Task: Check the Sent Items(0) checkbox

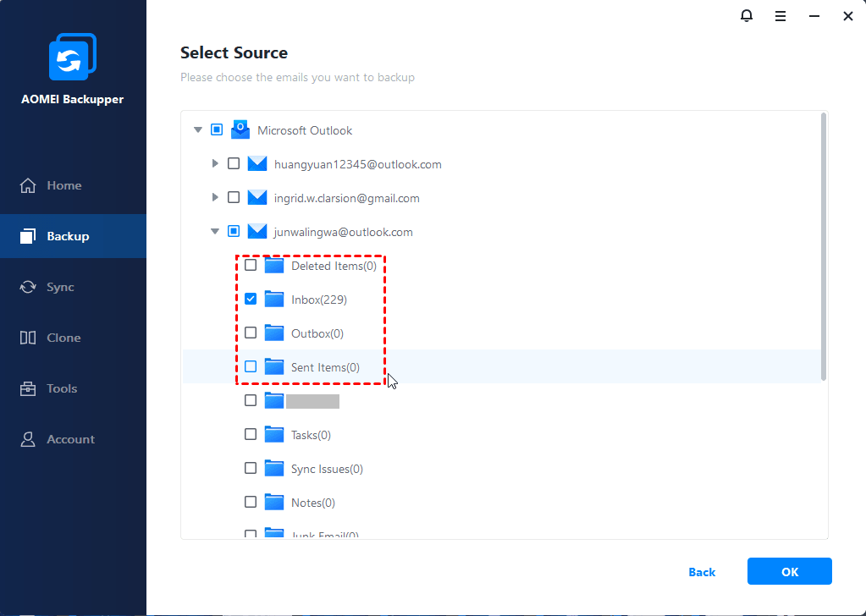Action: click(251, 366)
